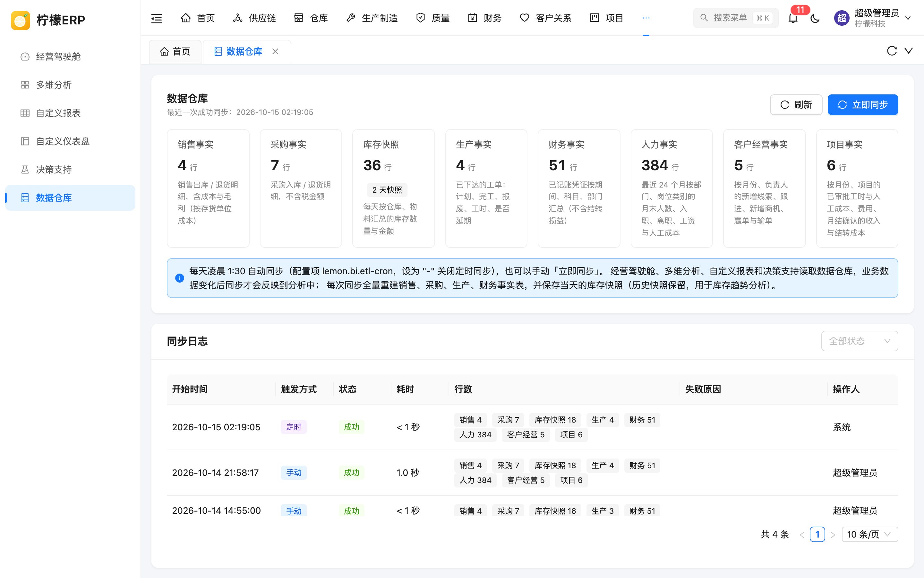Open 首页 in the top navigation
Viewport: 924px width, 578px height.
197,18
